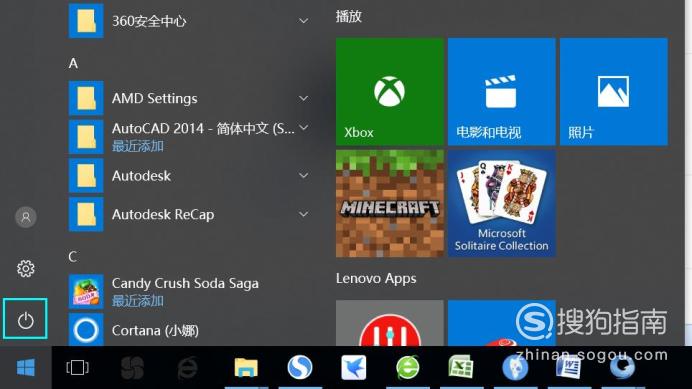Open the blue bird app on taskbar
The width and height of the screenshot is (692, 389).
click(354, 367)
